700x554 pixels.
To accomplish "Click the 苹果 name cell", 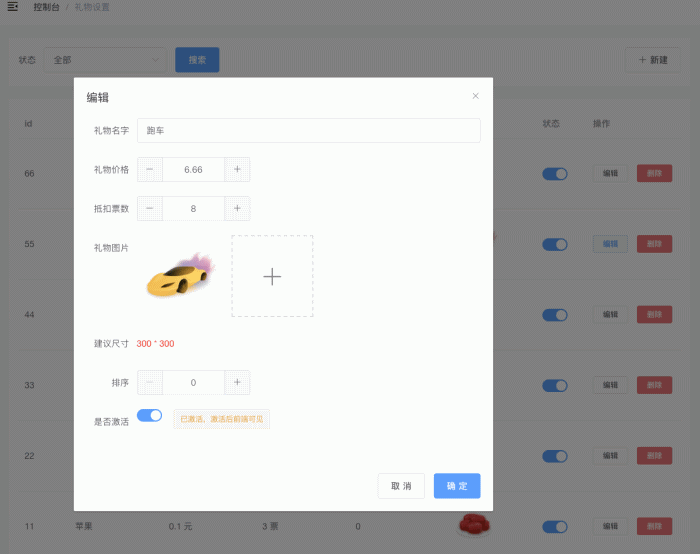I will 84,526.
